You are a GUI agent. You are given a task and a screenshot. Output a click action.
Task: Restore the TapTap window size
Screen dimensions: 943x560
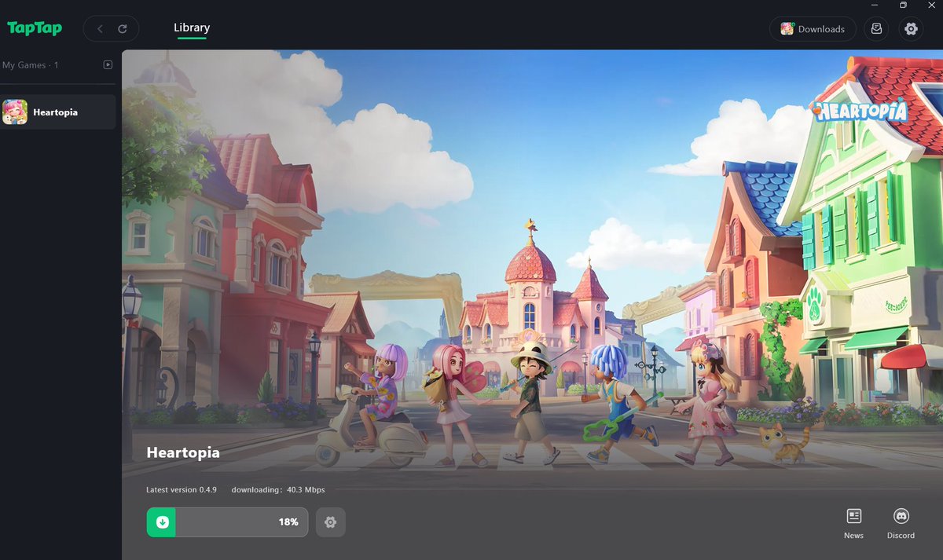coord(904,5)
